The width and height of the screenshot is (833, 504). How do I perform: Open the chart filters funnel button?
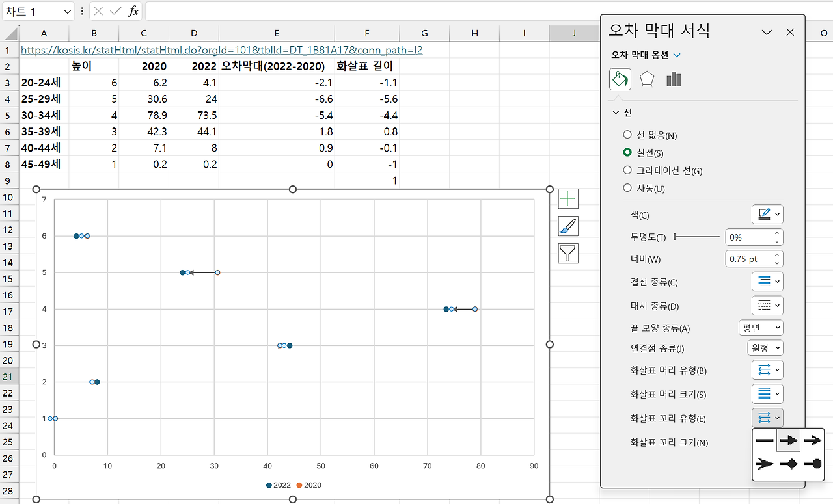point(568,253)
